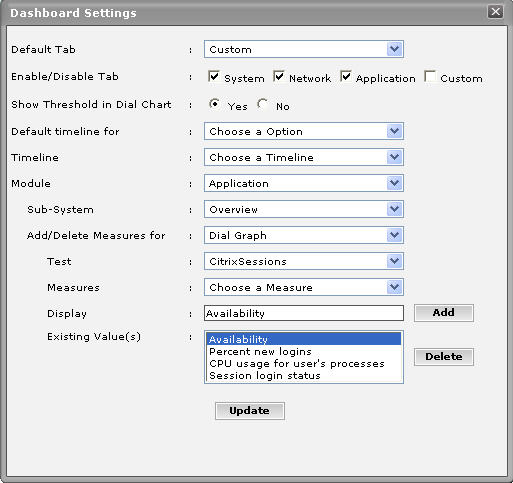Close the Dashboard Settings dialog
Viewport: 513px width, 483px height.
(495, 12)
